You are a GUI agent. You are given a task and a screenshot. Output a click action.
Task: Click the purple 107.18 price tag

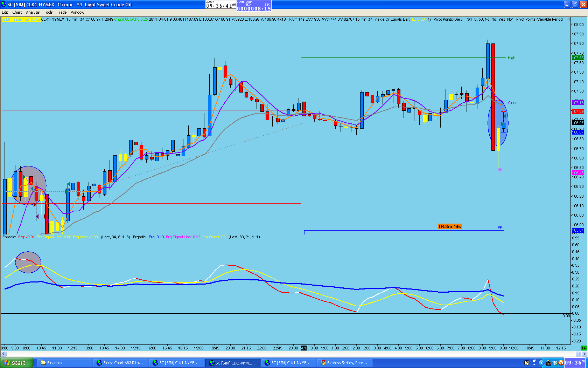click(x=578, y=103)
